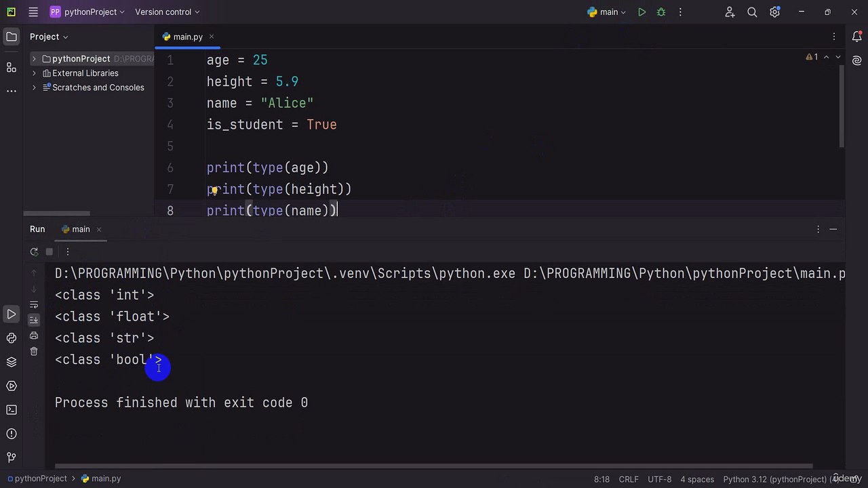Open the 4 spaces indent selector
The height and width of the screenshot is (488, 868).
tap(697, 479)
